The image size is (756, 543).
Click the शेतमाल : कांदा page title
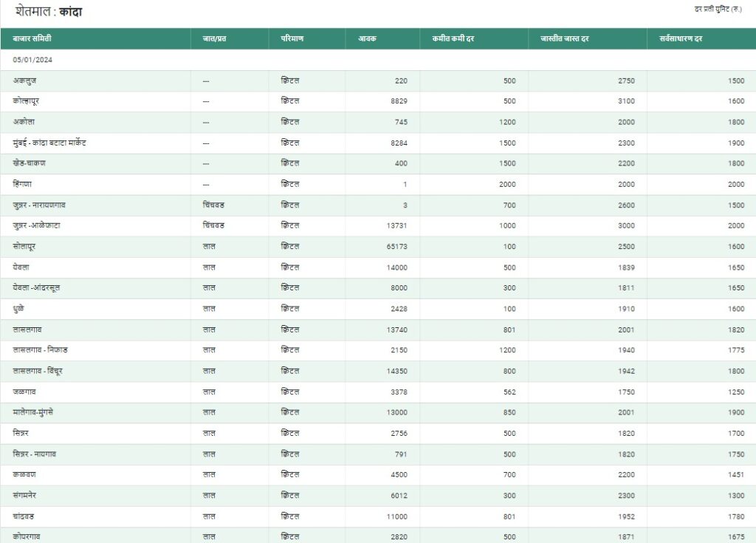pos(49,13)
